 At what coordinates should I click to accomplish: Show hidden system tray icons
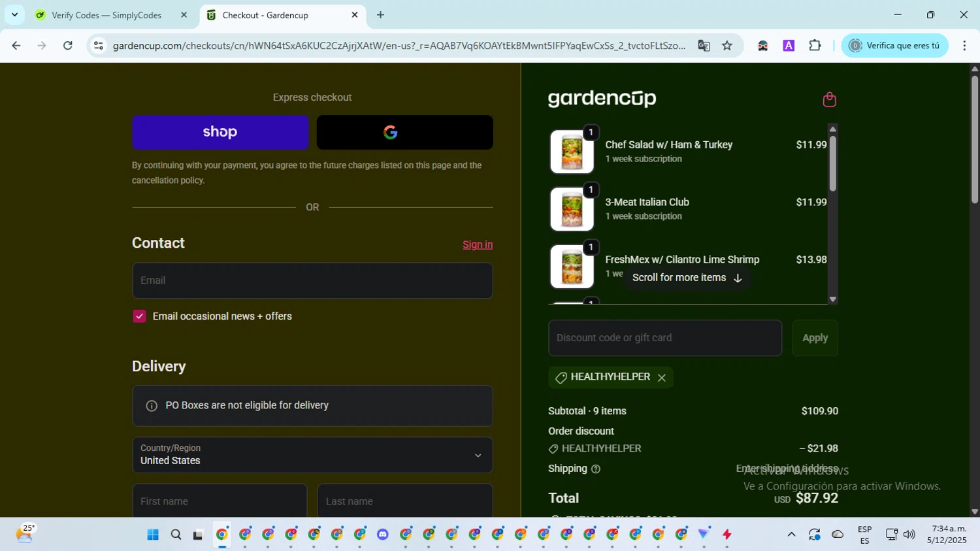click(791, 535)
